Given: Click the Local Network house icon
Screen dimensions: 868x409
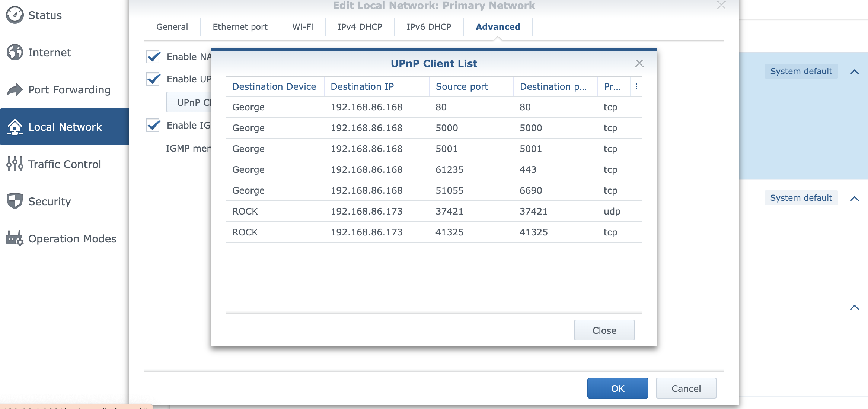Looking at the screenshot, I should click(15, 127).
